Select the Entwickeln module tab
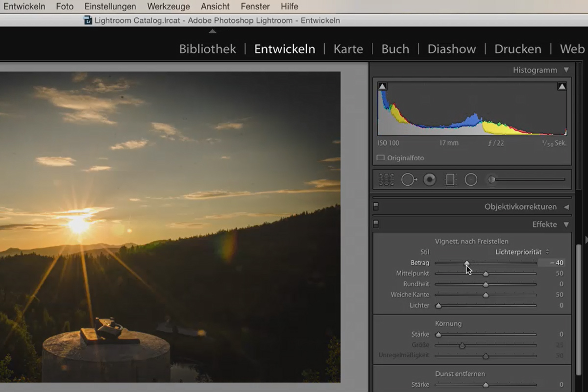 click(285, 49)
